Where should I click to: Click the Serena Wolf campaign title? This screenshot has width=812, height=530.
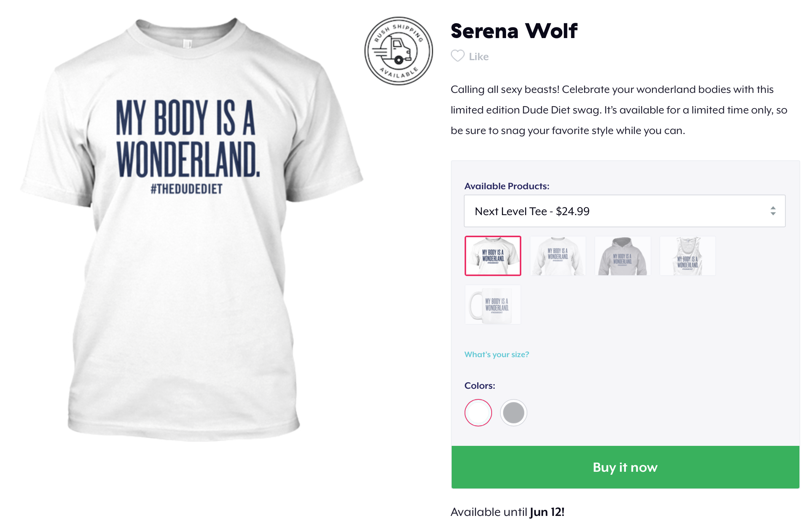pos(514,31)
